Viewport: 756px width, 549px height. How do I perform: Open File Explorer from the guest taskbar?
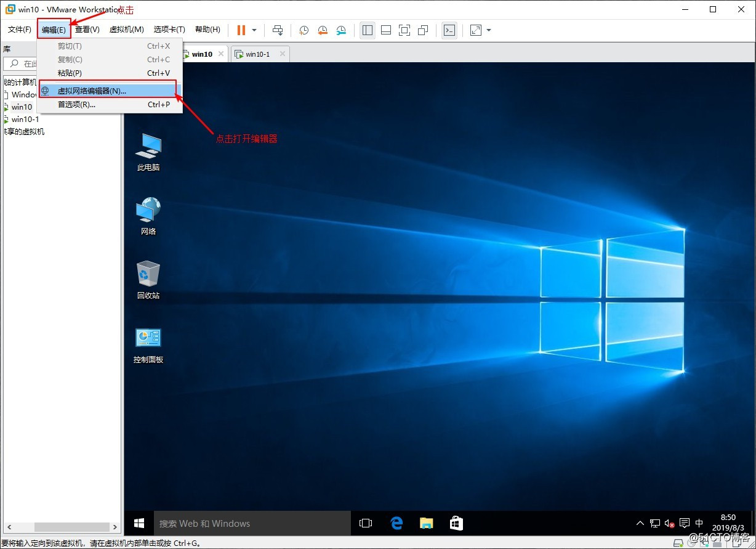[x=426, y=523]
